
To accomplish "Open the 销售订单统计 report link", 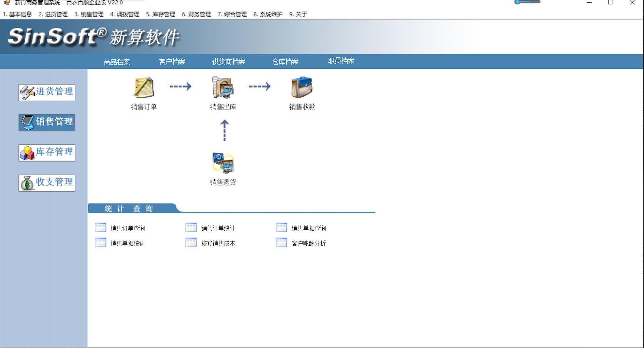I will (218, 228).
